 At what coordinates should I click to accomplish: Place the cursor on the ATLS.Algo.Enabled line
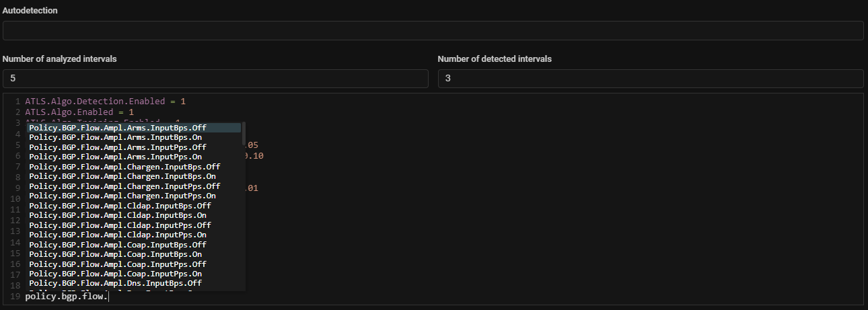coord(79,112)
